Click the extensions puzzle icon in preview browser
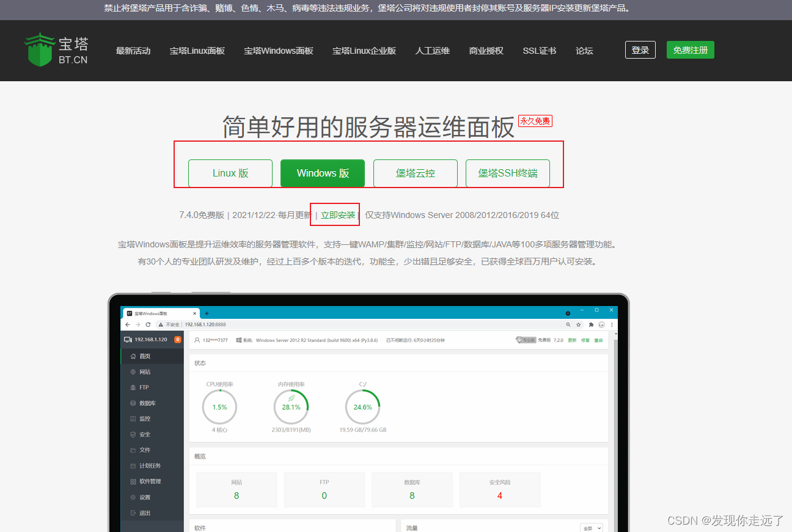Screen dimensions: 792x532 pos(591,324)
